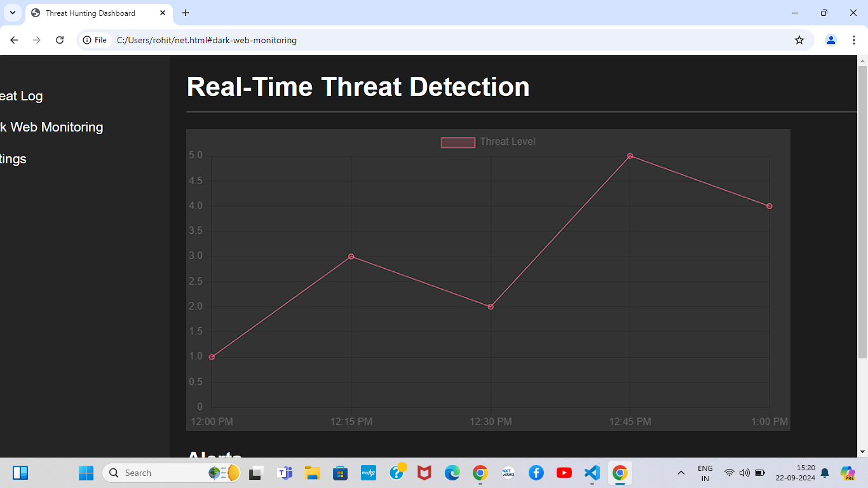The height and width of the screenshot is (488, 868).
Task: Expand the system tray hidden icons chevron
Action: pyautogui.click(x=681, y=473)
